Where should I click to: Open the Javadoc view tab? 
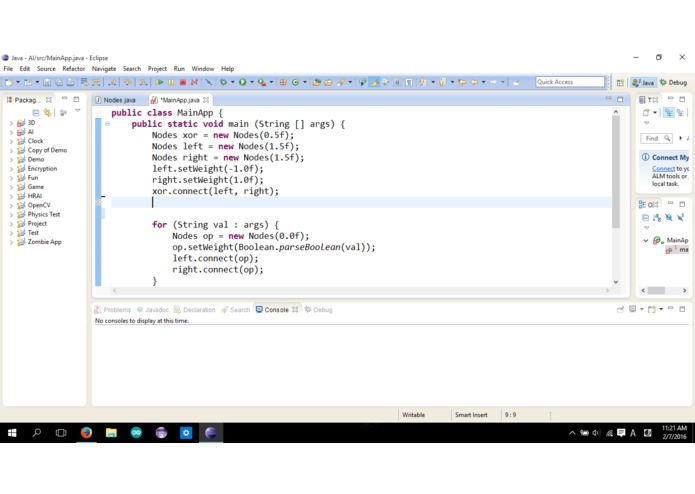(x=153, y=310)
